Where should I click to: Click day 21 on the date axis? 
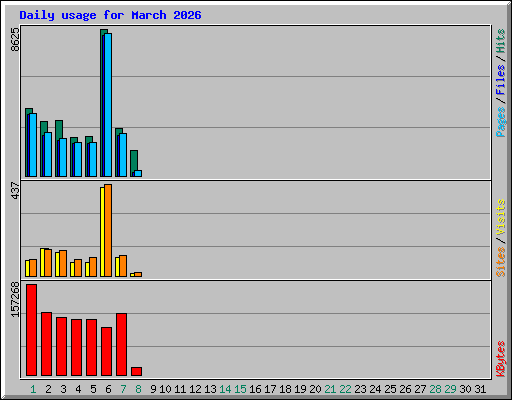click(330, 389)
